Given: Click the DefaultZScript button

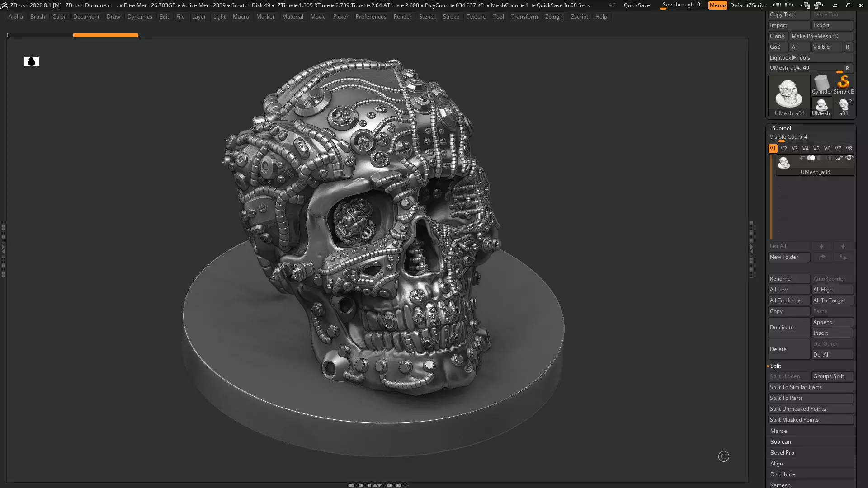Looking at the screenshot, I should [748, 5].
